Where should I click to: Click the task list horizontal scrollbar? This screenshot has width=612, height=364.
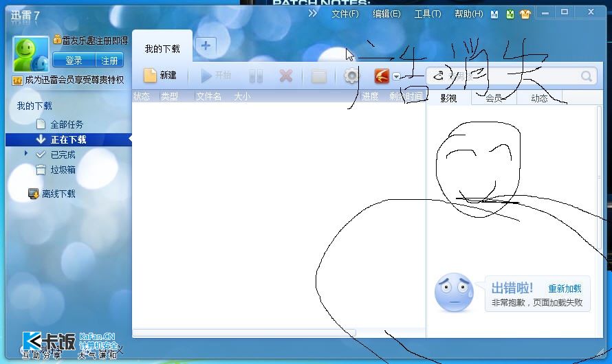coord(244,332)
